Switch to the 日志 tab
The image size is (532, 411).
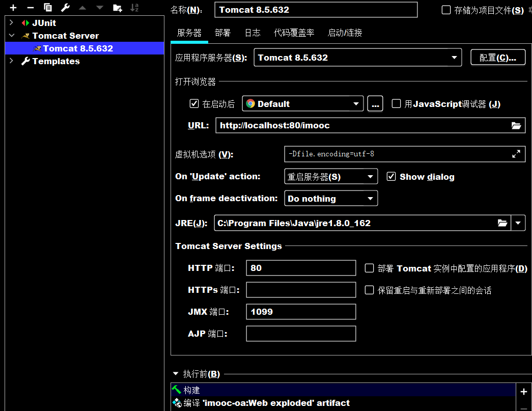[253, 33]
